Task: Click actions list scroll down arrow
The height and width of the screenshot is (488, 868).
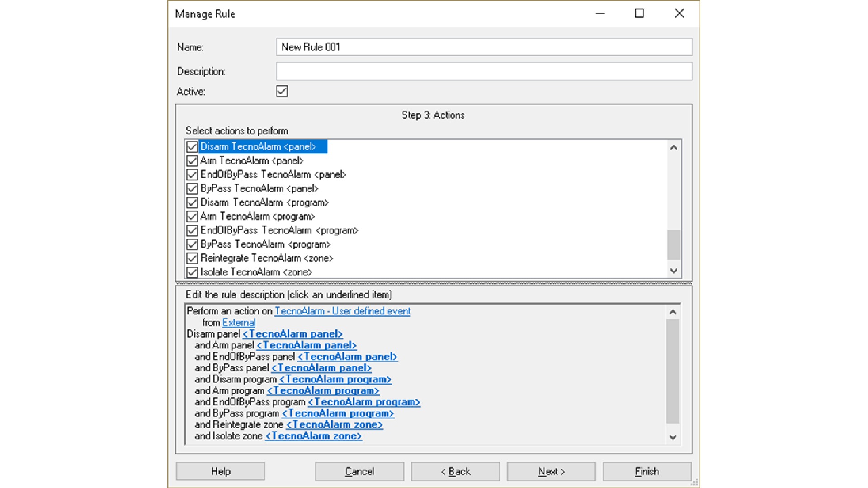Action: click(x=674, y=271)
